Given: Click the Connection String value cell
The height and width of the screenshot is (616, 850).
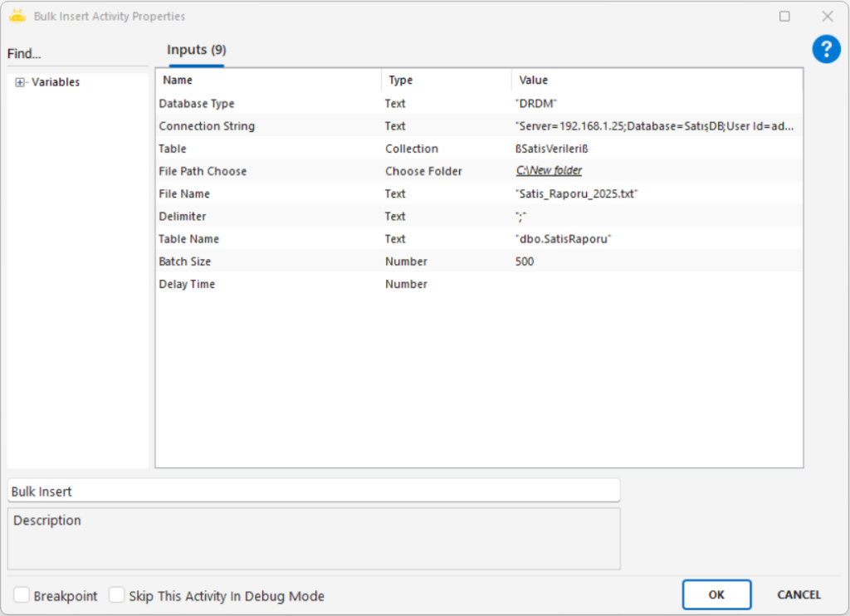Looking at the screenshot, I should (x=654, y=126).
